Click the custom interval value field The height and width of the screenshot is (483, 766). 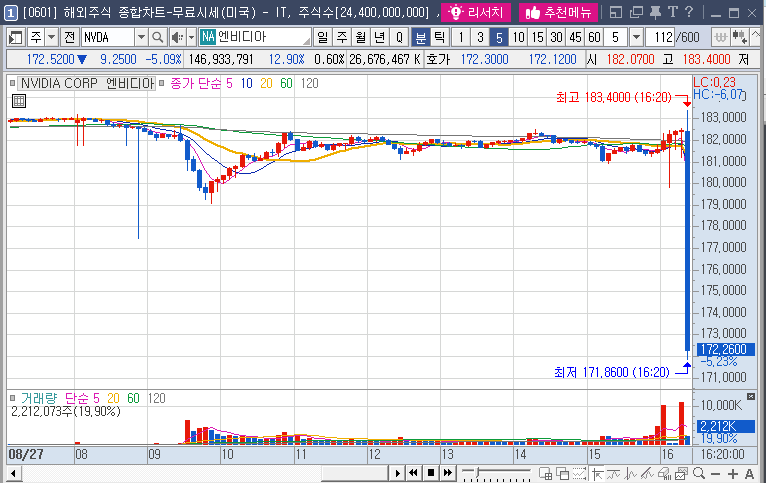616,37
